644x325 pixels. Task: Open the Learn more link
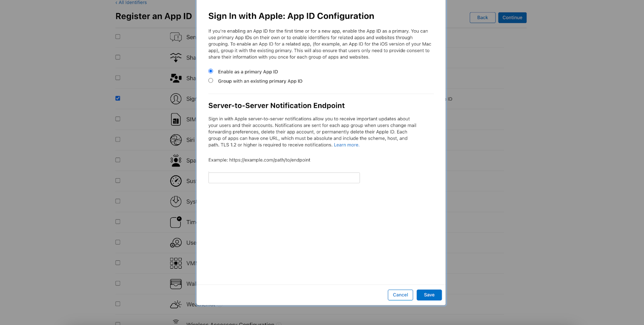(x=346, y=145)
